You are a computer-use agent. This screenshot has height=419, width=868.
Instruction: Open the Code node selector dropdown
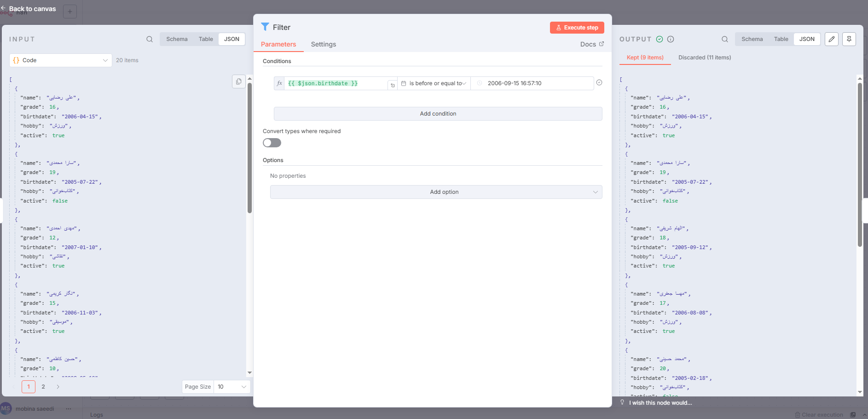[61, 60]
